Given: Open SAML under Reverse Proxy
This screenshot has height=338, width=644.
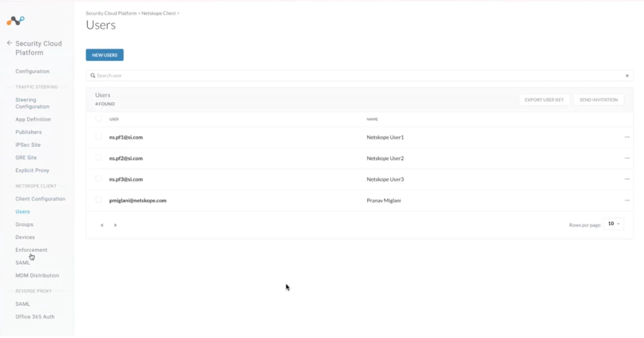Looking at the screenshot, I should (23, 304).
